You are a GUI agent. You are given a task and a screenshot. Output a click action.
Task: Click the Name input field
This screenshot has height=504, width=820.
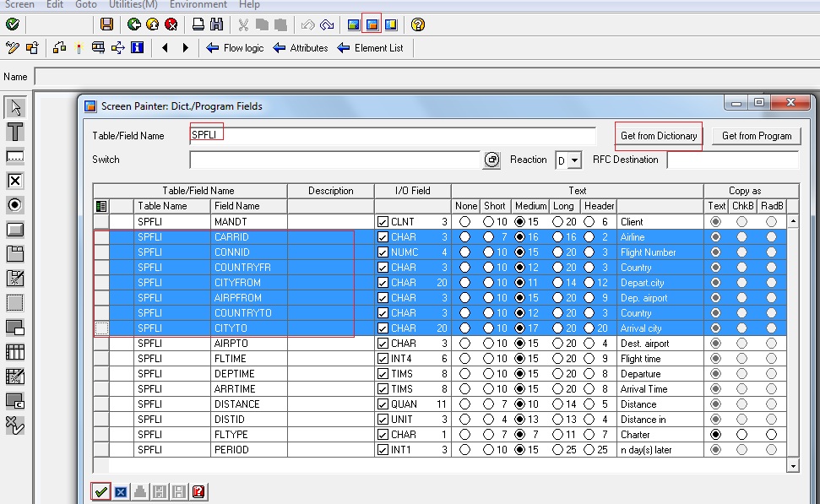pos(426,77)
